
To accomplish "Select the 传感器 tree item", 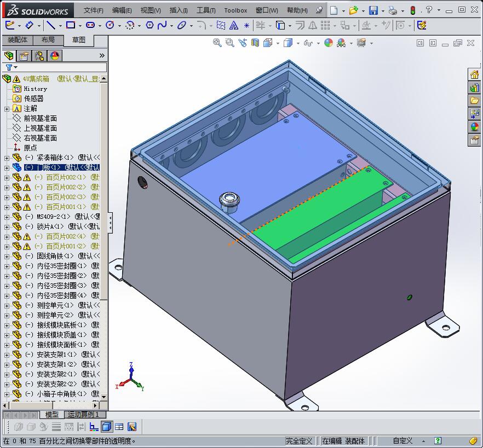I will [33, 99].
